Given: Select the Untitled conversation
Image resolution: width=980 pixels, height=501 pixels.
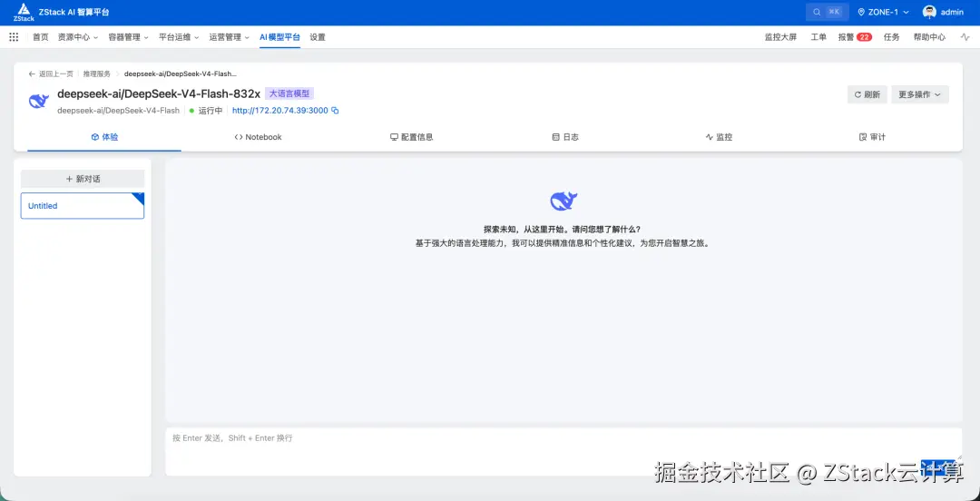Looking at the screenshot, I should pos(83,206).
